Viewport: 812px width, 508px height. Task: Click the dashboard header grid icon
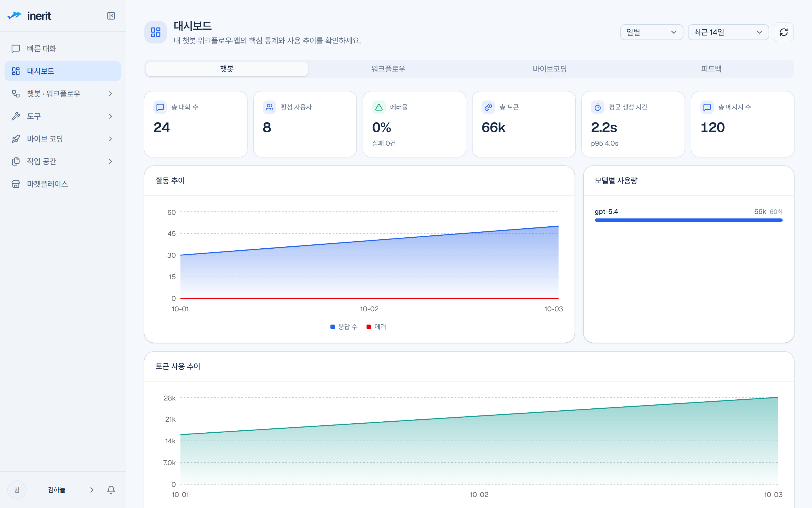(x=156, y=32)
